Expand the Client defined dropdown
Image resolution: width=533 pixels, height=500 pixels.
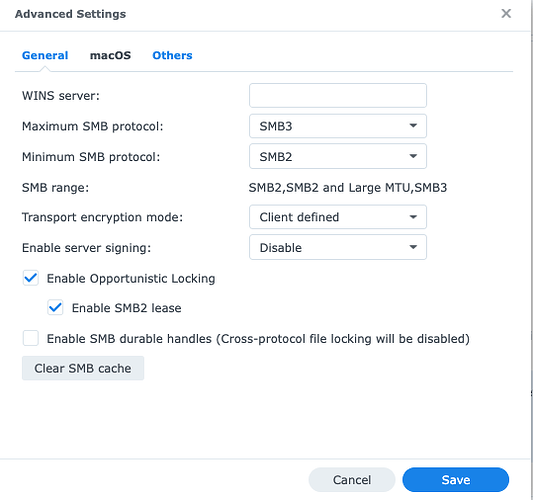(338, 217)
